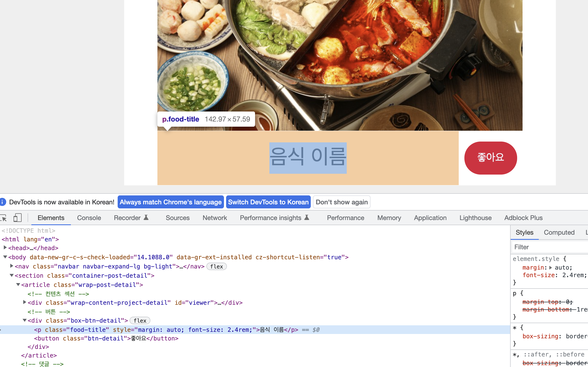Click Don't show again button
The width and height of the screenshot is (588, 367).
point(342,202)
